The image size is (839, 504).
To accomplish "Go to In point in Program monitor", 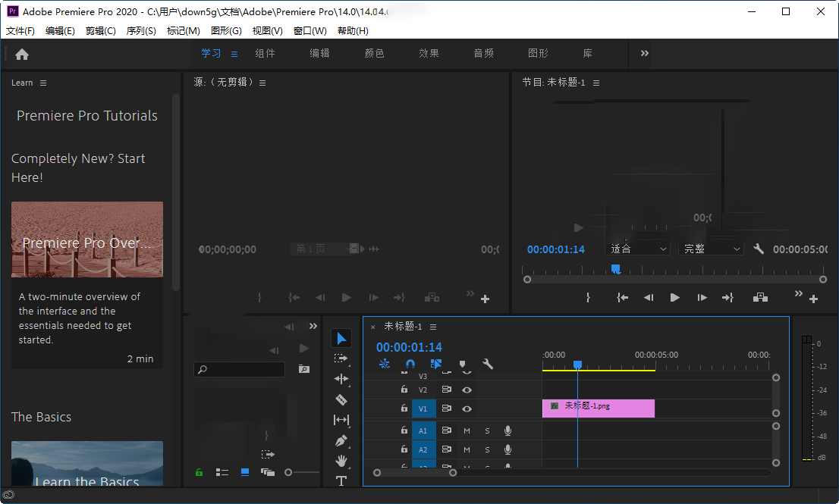I will 622,298.
